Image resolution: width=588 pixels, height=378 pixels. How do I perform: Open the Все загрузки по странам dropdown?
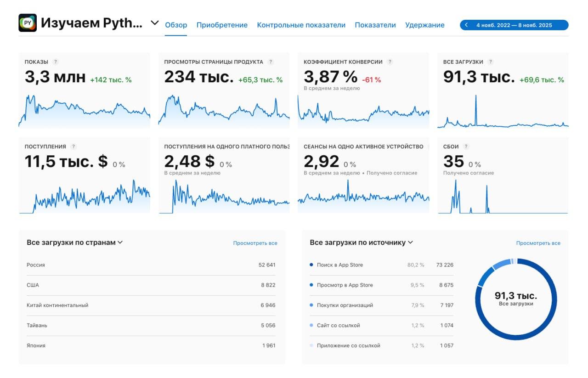click(120, 243)
